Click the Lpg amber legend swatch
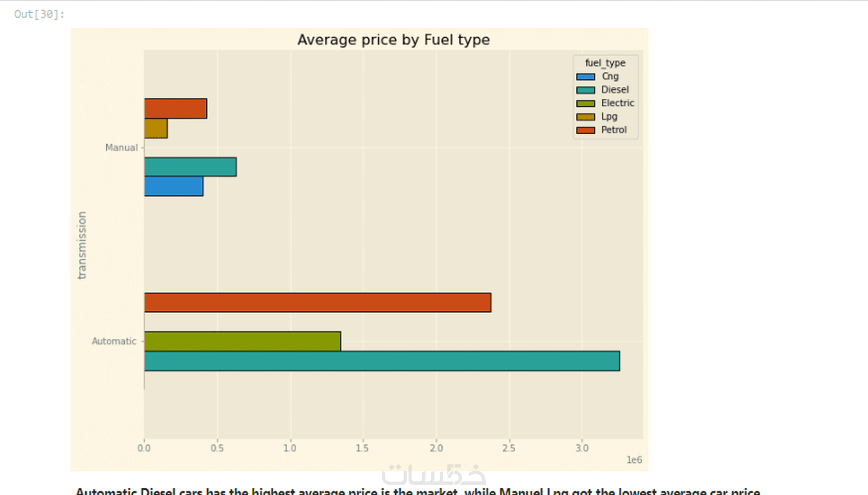 pyautogui.click(x=585, y=117)
